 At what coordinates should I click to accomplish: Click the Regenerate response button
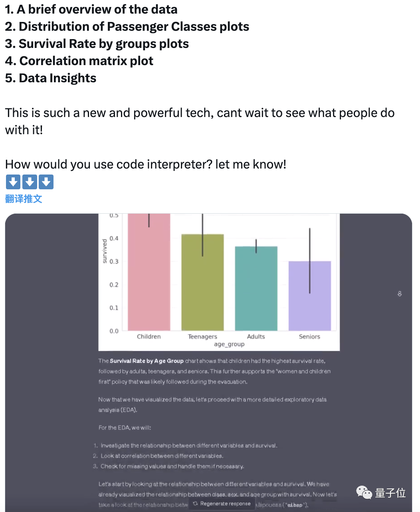(x=222, y=504)
